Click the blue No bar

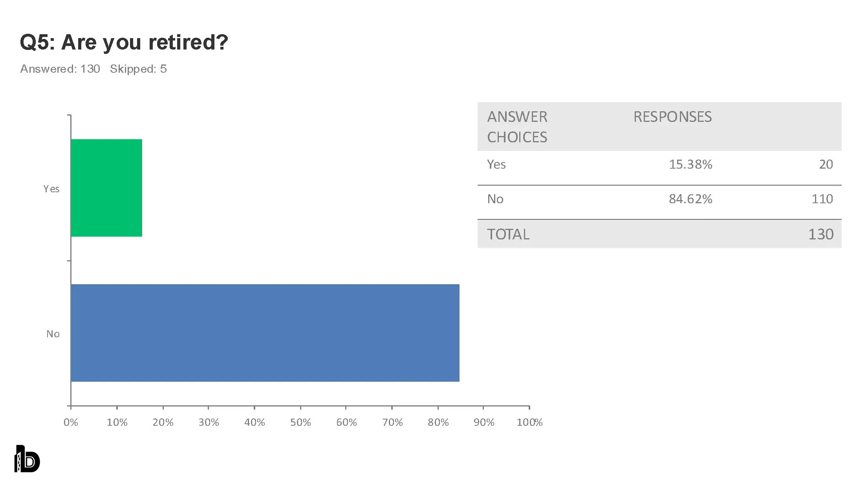(265, 333)
